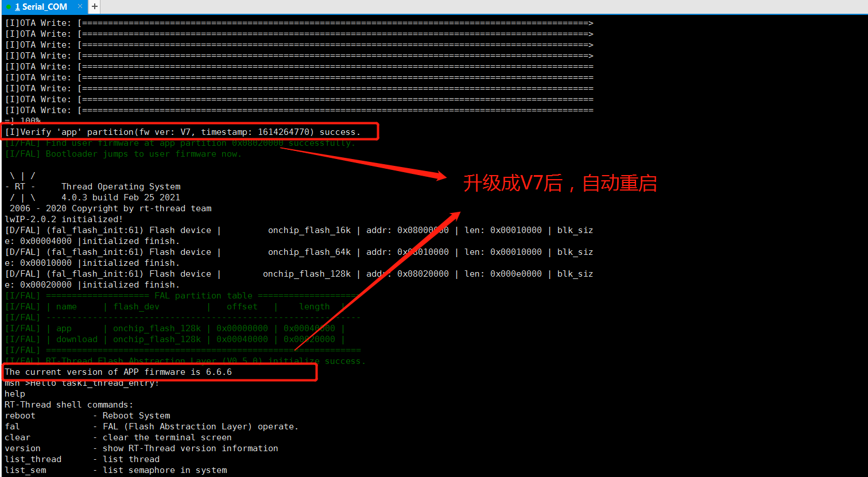Click 'e: 0x00004000 |initialized finish.' line
The image size is (868, 477).
point(92,241)
